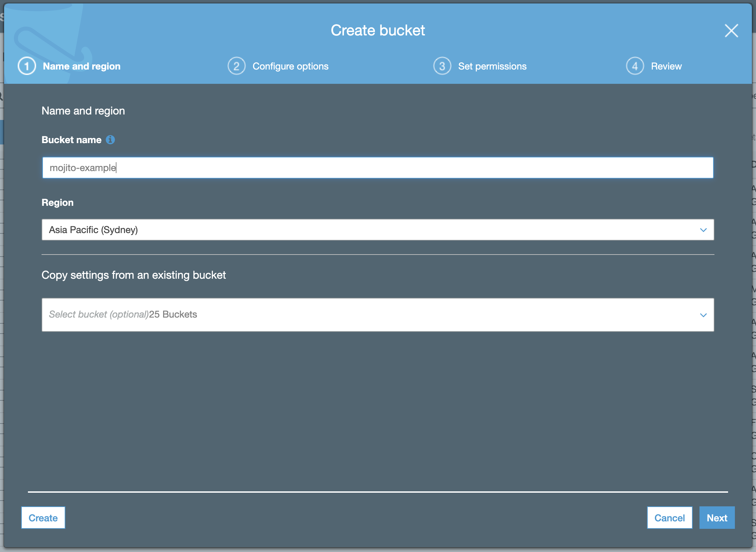The image size is (756, 552).
Task: Click the Bucket name info icon
Action: [x=110, y=140]
